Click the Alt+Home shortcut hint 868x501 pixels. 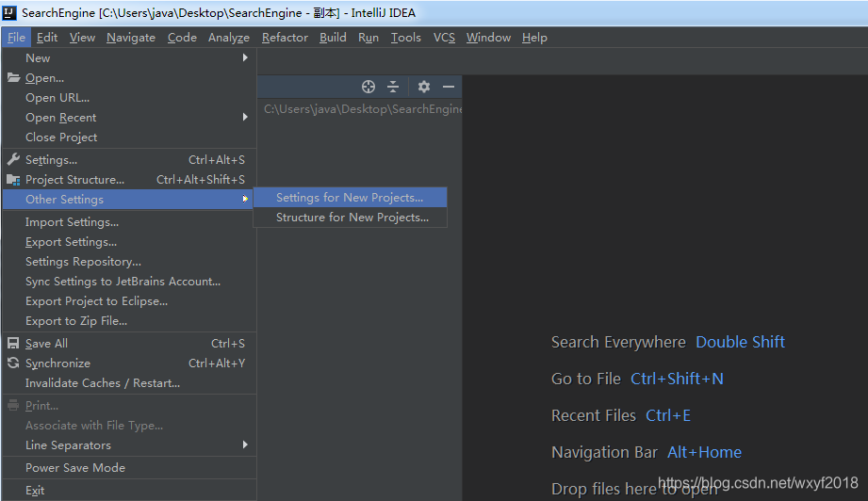(704, 452)
